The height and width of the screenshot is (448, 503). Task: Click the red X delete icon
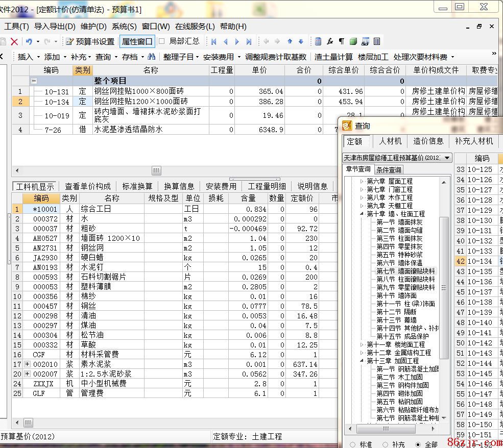14,42
